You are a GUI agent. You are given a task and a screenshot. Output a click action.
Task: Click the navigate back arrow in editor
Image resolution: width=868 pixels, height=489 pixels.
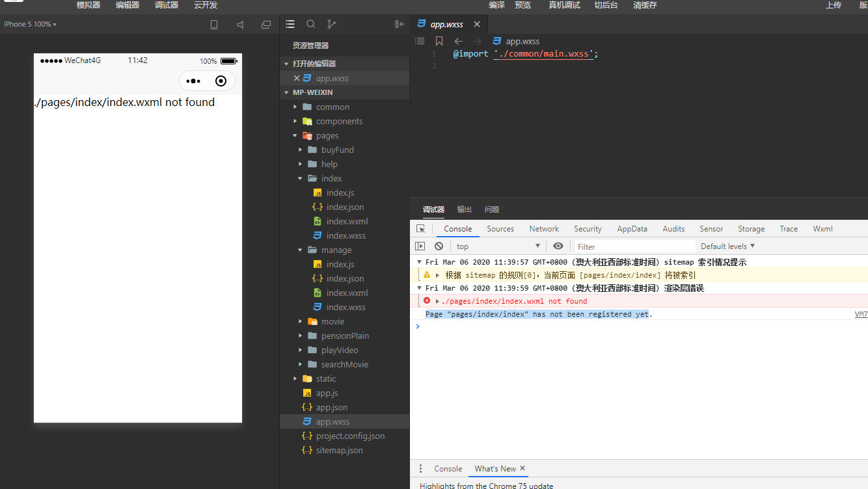click(459, 41)
